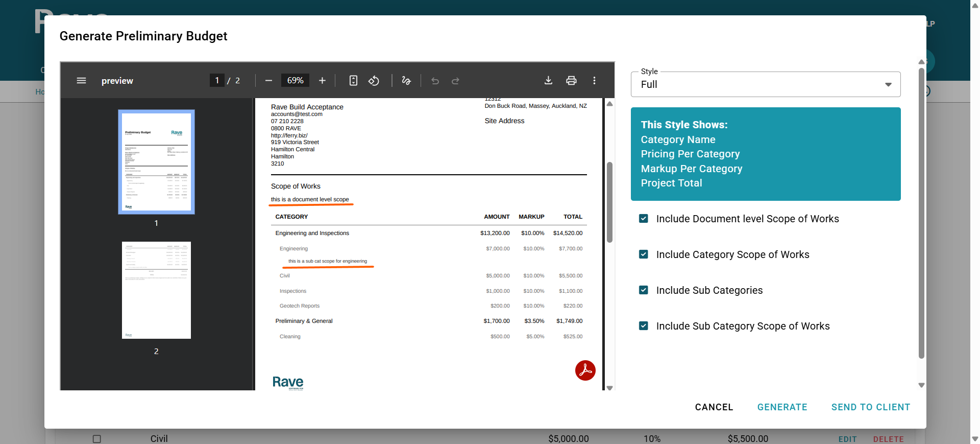Click the fit to page icon
This screenshot has height=444, width=980.
[353, 81]
